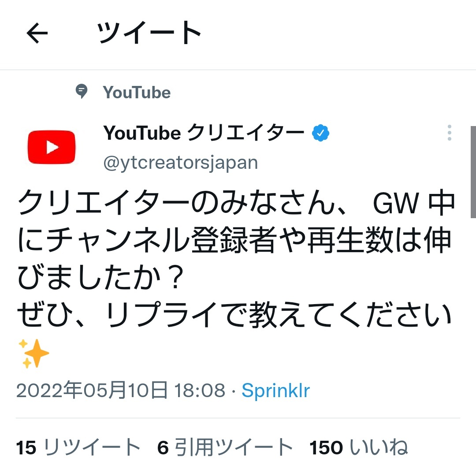View the 6 引用ツイート list
This screenshot has height=476, width=476.
pos(225,447)
